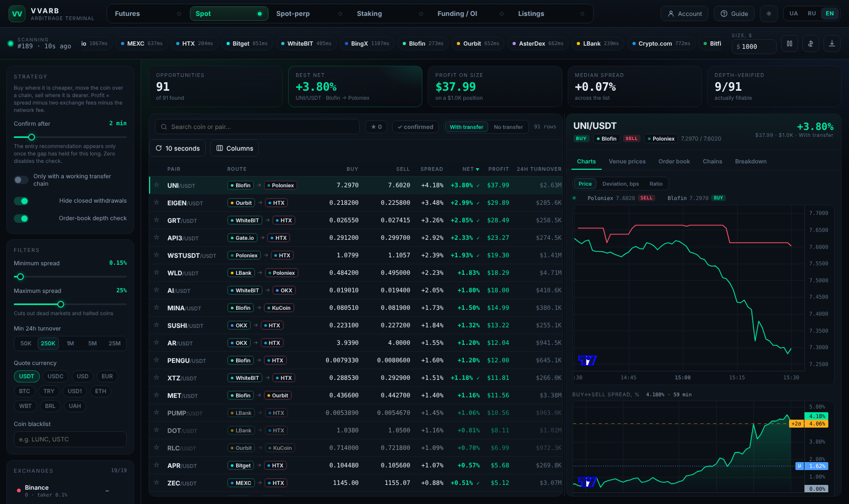Click the Size $ 1000 input field
The width and height of the screenshot is (849, 504).
[x=754, y=47]
